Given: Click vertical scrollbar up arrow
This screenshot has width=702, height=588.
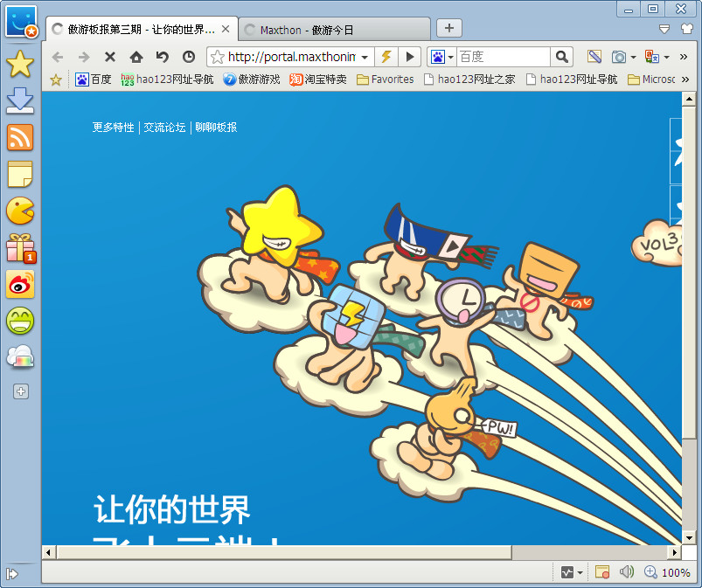Looking at the screenshot, I should tap(689, 99).
